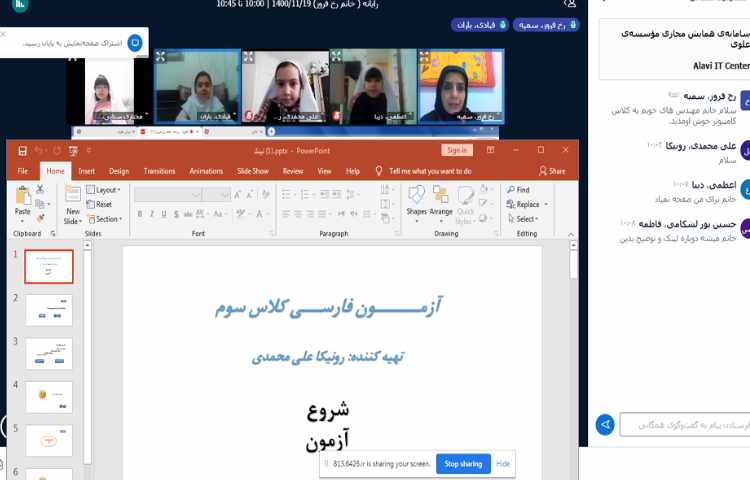This screenshot has height=480, width=750.
Task: Toggle Align Left paragraph button
Action: coord(285,214)
